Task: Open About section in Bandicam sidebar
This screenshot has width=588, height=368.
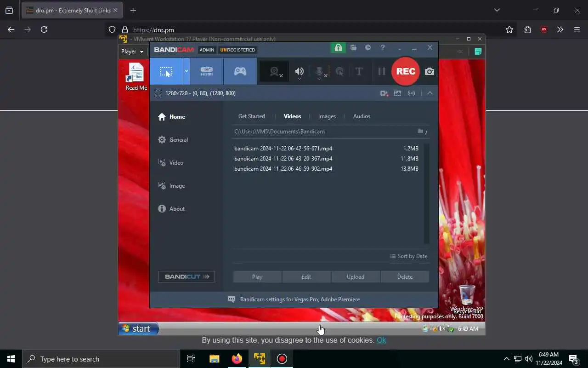Action: 171,209
